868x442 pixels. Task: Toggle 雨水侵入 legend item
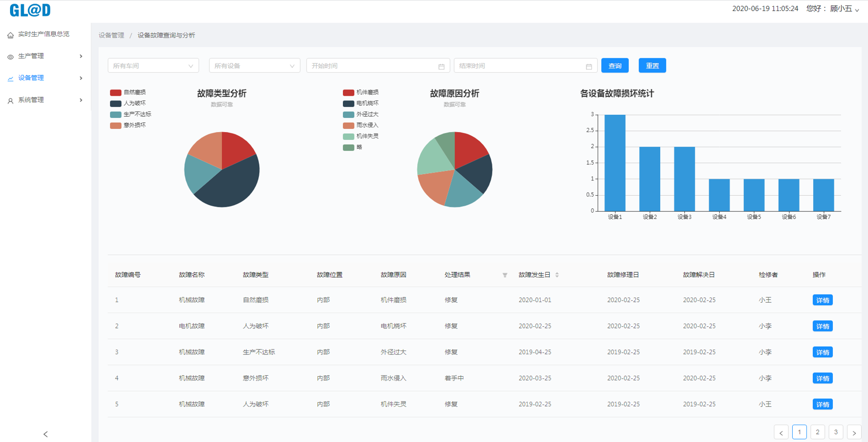(x=361, y=125)
